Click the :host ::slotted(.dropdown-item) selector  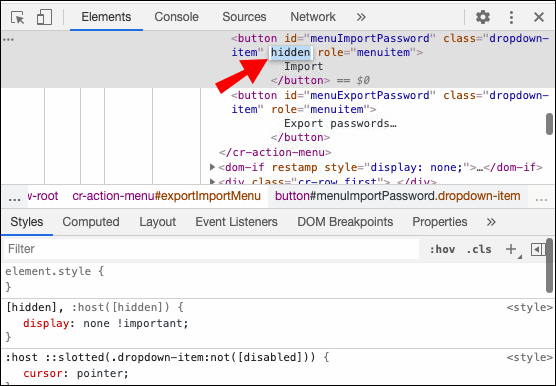click(x=160, y=357)
